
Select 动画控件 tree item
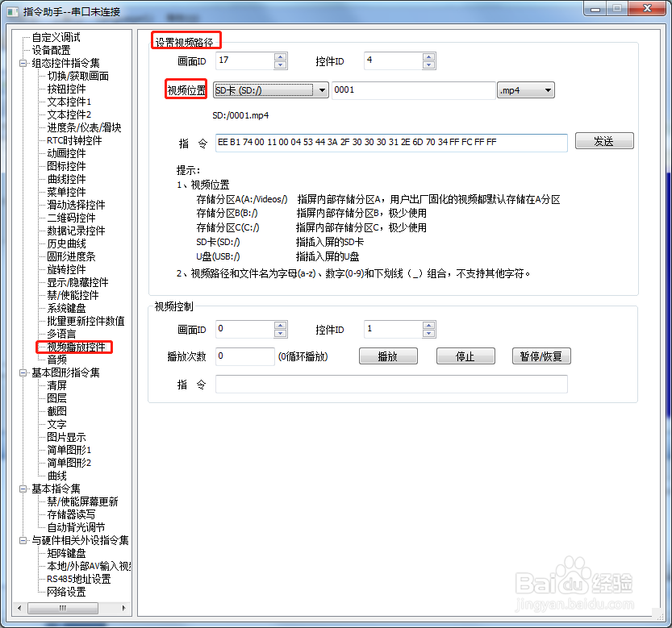pyautogui.click(x=66, y=153)
